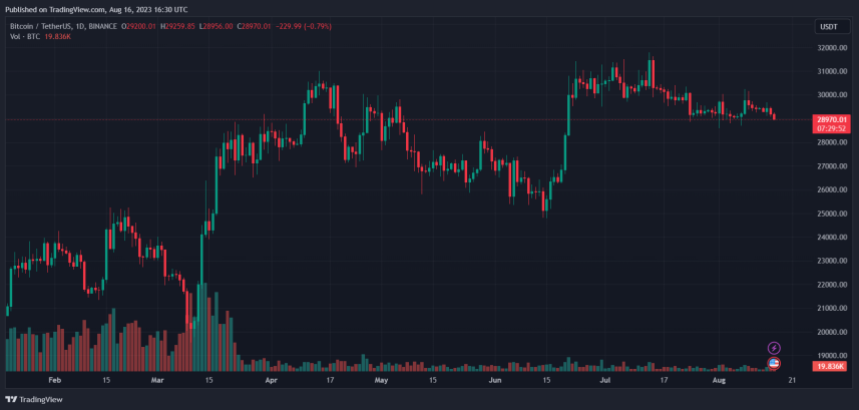
Task: Click the Apr label on time axis
Action: [272, 381]
